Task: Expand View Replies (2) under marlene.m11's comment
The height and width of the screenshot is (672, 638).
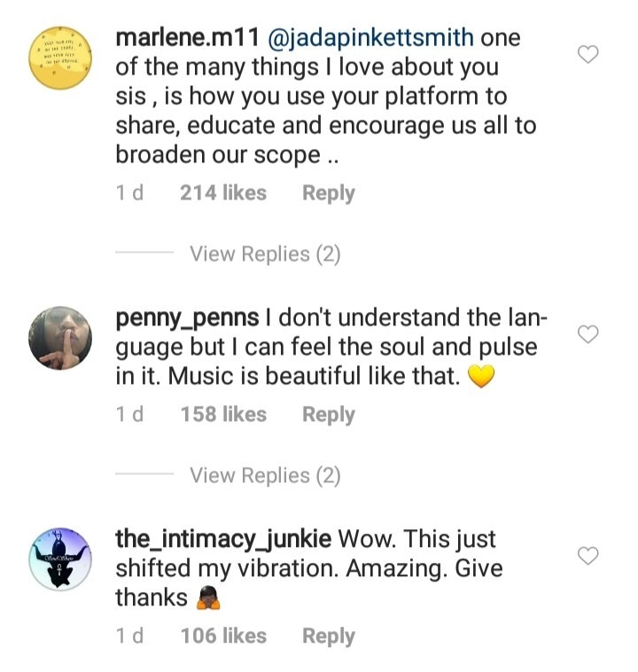Action: coord(264,254)
